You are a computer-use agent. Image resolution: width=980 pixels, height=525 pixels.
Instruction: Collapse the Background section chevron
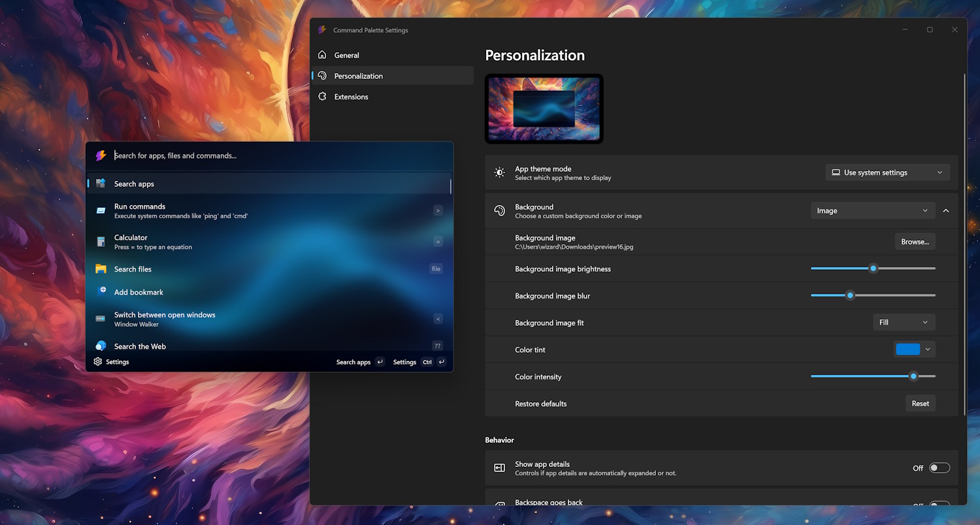946,211
